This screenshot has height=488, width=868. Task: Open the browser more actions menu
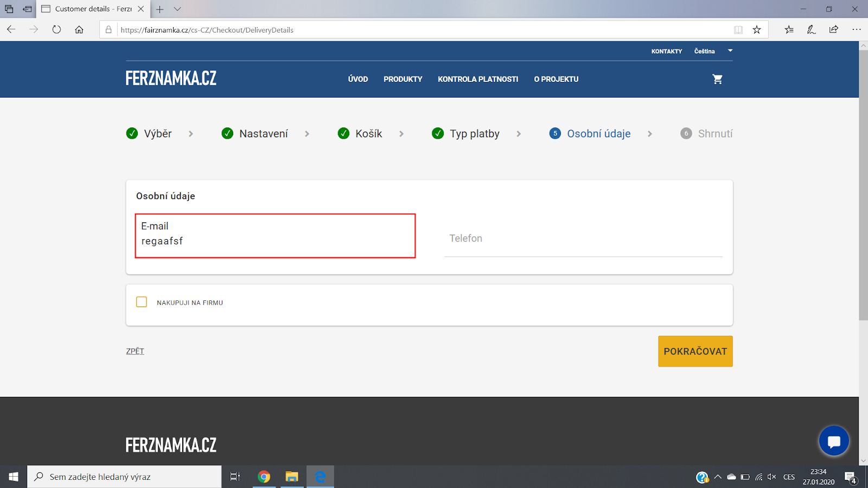coord(857,30)
